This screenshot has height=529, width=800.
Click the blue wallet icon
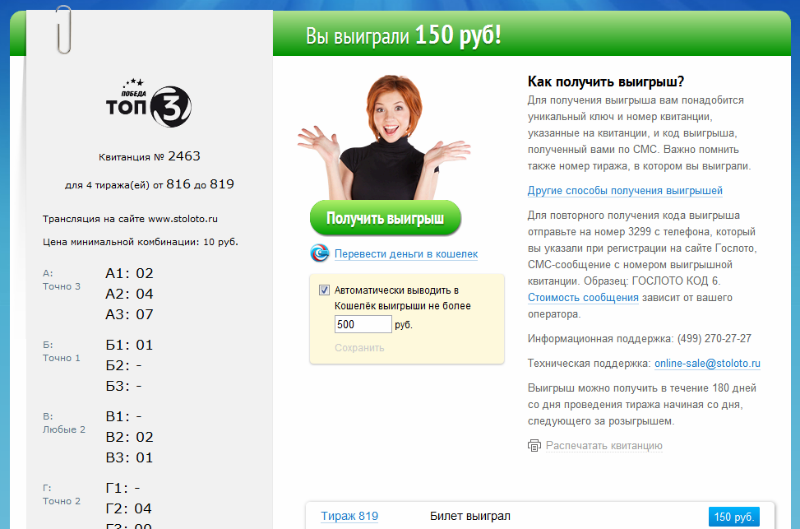(320, 253)
